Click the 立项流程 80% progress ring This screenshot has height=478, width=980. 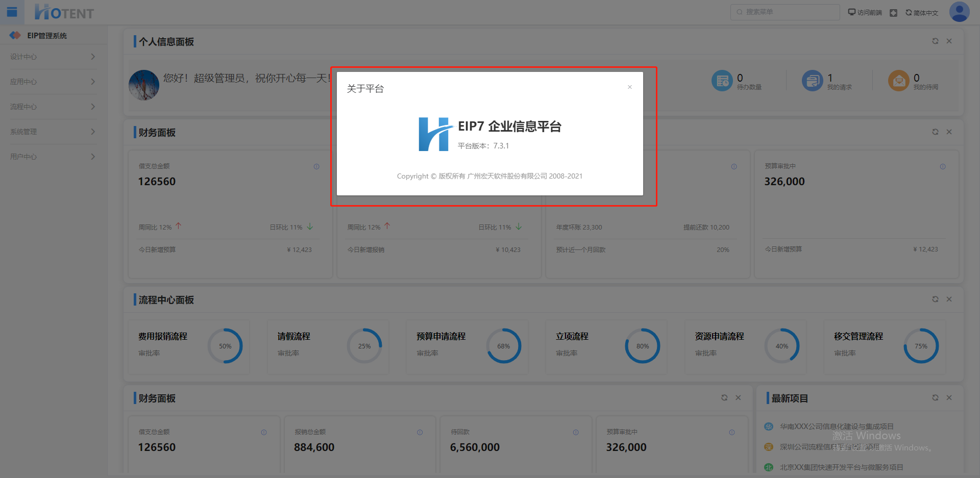[643, 346]
